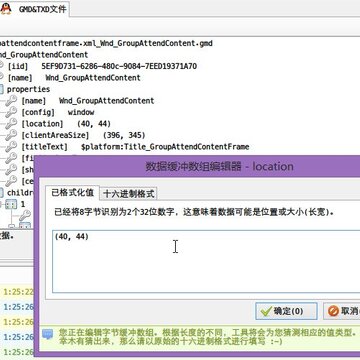This screenshot has height=360, width=360.
Task: Select the key icon beside [location]
Action: pyautogui.click(x=11, y=124)
